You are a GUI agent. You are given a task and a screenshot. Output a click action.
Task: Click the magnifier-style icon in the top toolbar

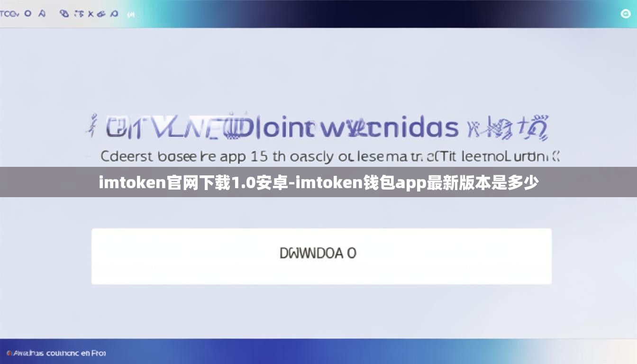tap(114, 14)
